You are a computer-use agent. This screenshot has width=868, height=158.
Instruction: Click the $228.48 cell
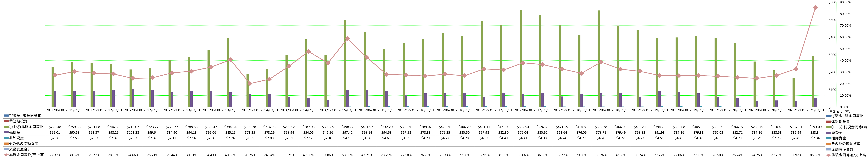tap(55, 127)
